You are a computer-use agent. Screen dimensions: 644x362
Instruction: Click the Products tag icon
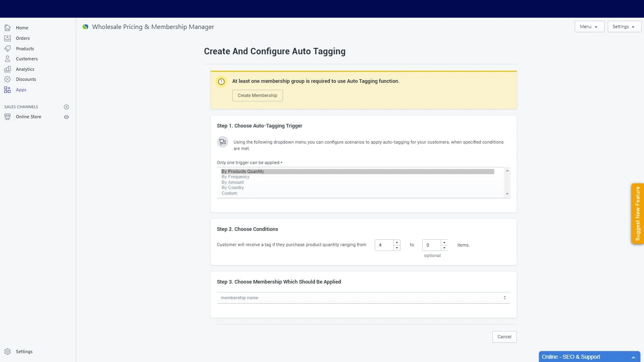coord(7,49)
